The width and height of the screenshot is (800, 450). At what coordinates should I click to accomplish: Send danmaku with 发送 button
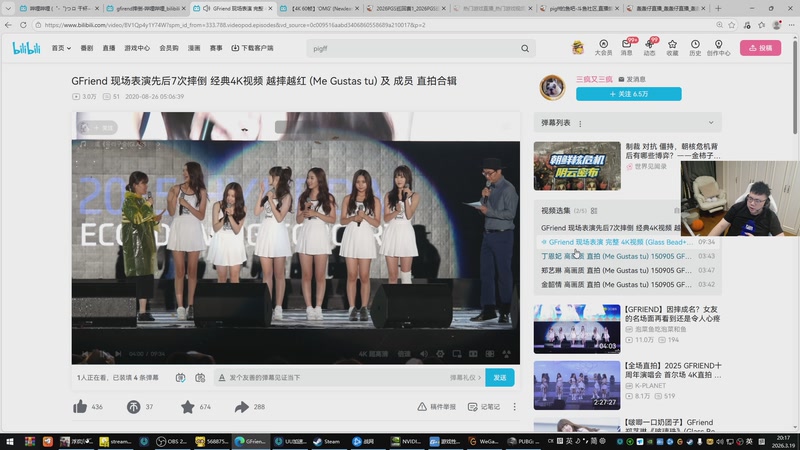499,378
